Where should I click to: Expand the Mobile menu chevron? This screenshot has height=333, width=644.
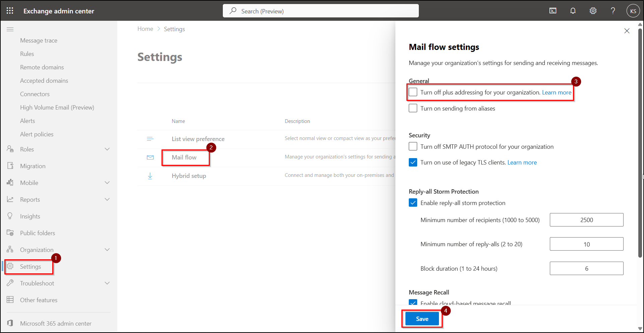click(107, 183)
